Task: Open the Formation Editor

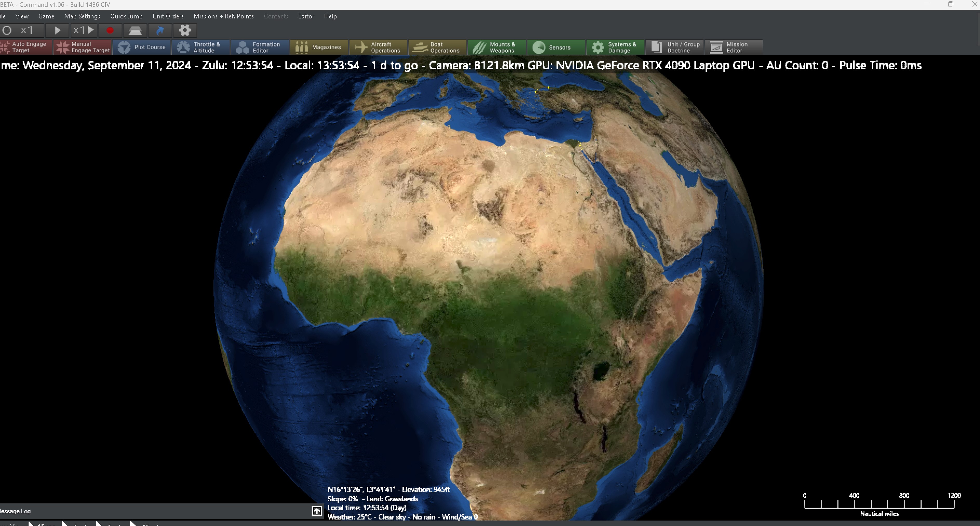Action: click(260, 48)
